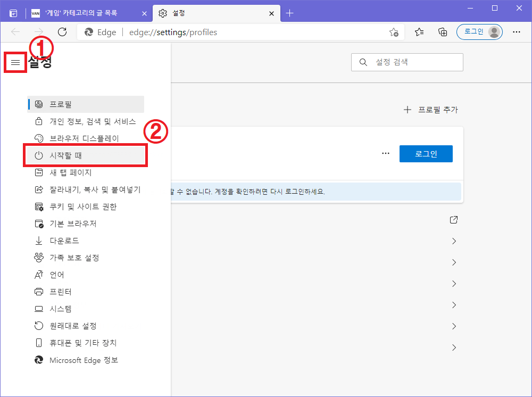Viewport: 532px width, 397px height.
Task: Select 원래대로 설정 to reset settings
Action: (x=86, y=326)
